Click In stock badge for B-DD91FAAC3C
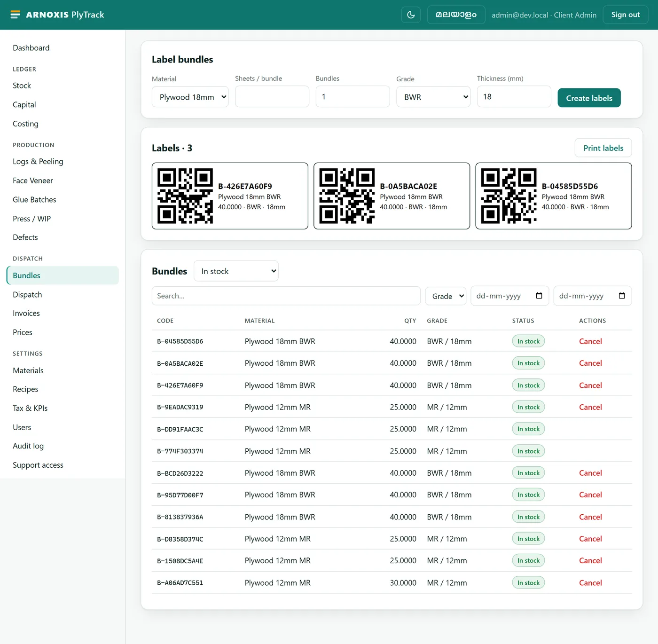 tap(528, 429)
